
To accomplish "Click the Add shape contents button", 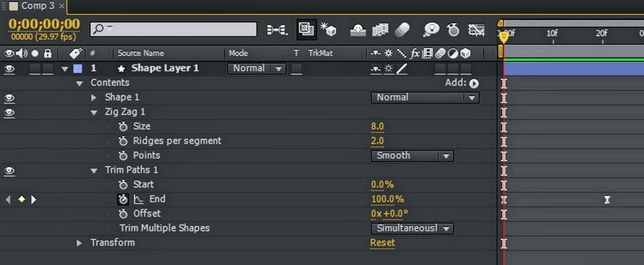I will click(474, 84).
